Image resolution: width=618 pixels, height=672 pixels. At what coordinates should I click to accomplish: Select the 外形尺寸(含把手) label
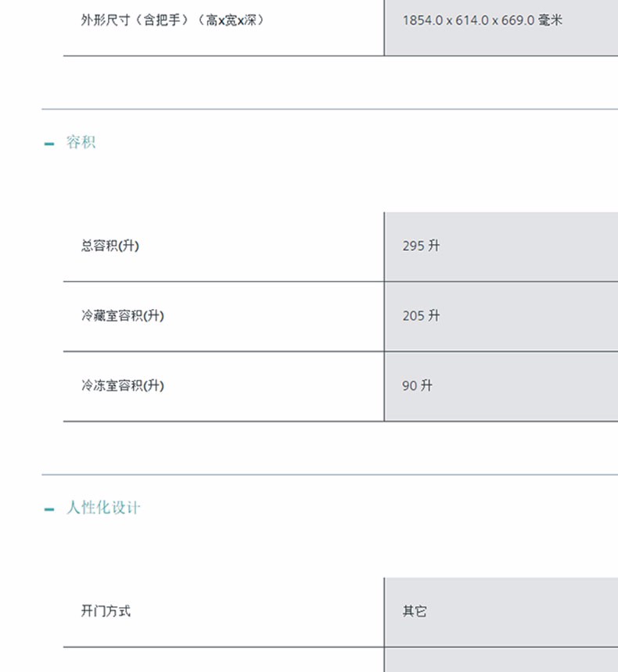pyautogui.click(x=172, y=20)
